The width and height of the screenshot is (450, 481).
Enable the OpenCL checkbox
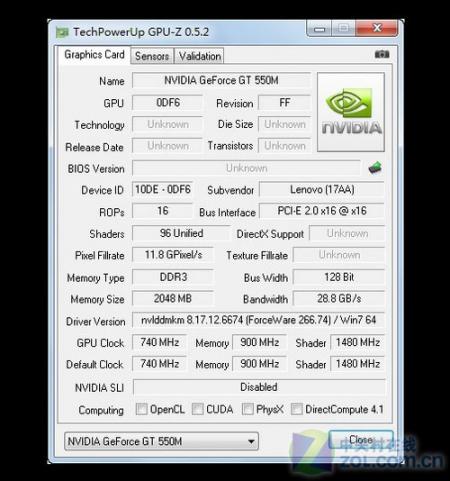pyautogui.click(x=141, y=409)
